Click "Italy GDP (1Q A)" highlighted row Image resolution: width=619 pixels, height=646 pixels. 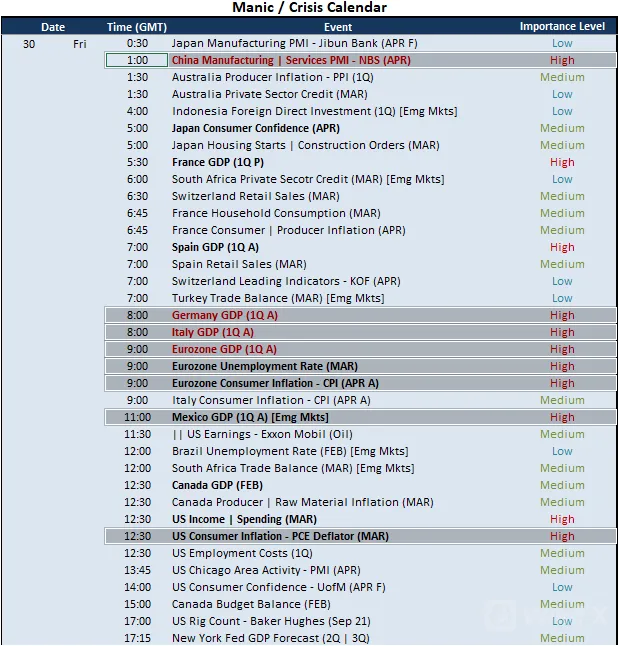(361, 332)
